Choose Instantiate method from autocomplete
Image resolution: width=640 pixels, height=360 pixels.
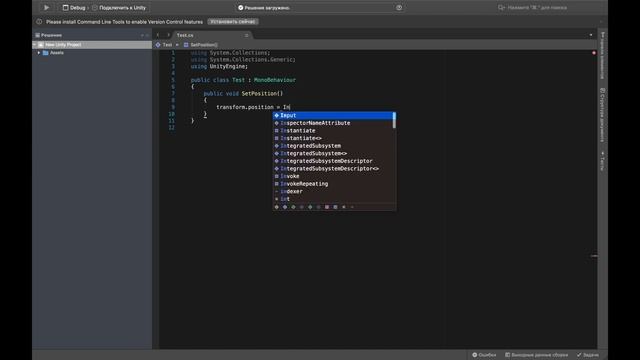[x=333, y=131]
